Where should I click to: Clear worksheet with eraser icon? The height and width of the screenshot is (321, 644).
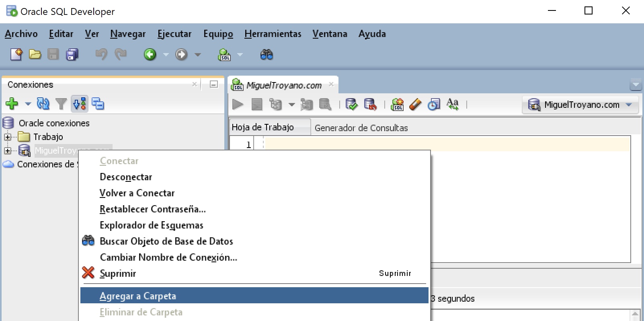click(415, 105)
